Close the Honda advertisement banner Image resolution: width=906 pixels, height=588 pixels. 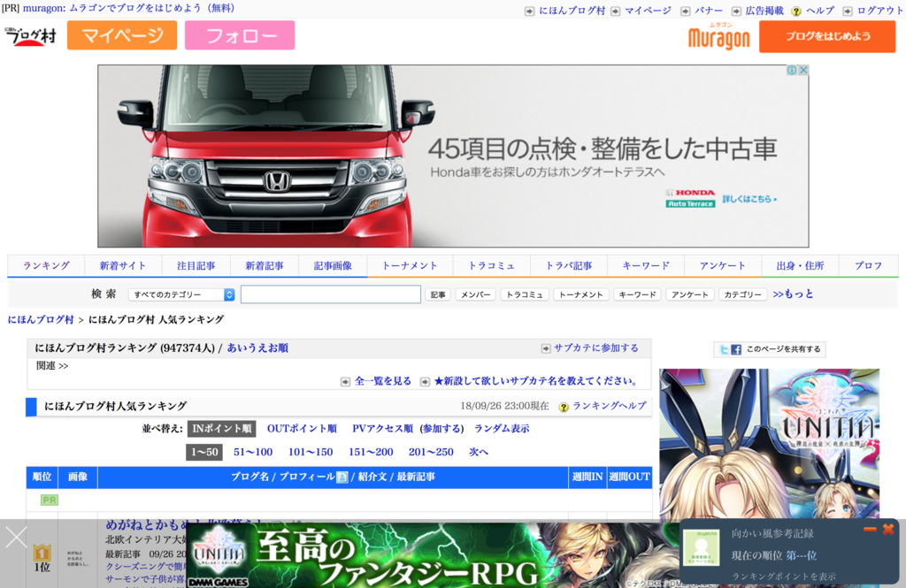pos(802,70)
